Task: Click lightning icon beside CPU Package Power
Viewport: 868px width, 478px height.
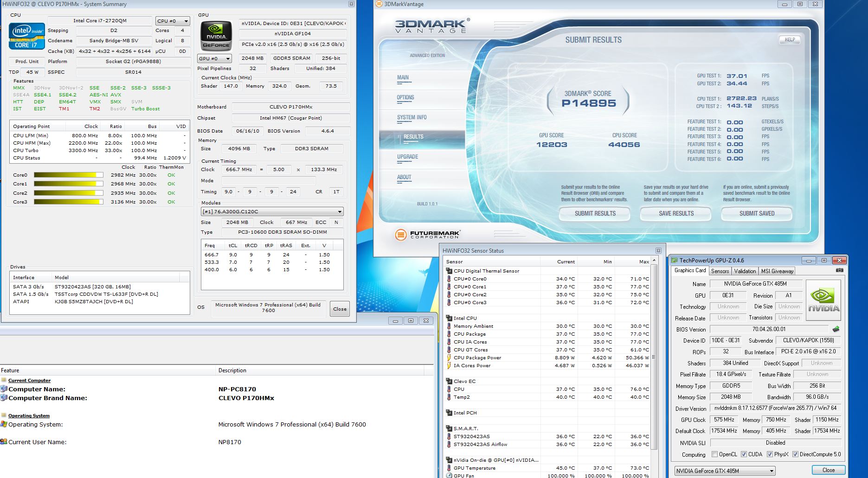Action: (449, 358)
